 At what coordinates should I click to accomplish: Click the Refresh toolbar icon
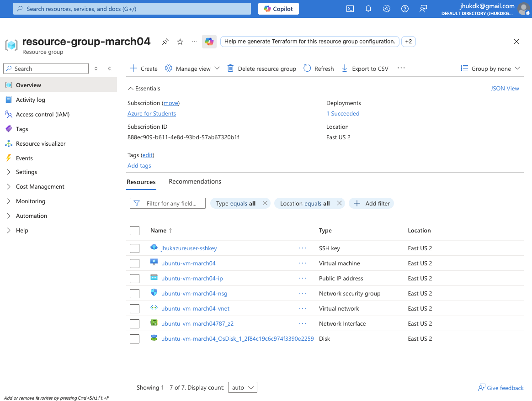(x=307, y=69)
